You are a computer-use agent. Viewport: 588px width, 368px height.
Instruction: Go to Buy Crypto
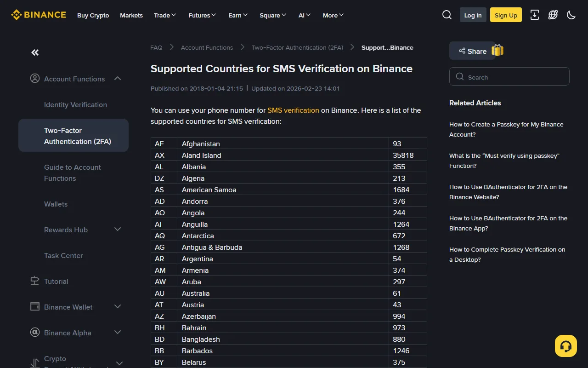pyautogui.click(x=93, y=15)
